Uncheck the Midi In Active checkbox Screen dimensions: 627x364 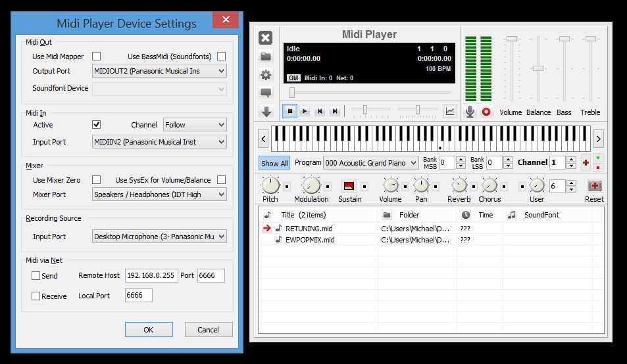[97, 124]
